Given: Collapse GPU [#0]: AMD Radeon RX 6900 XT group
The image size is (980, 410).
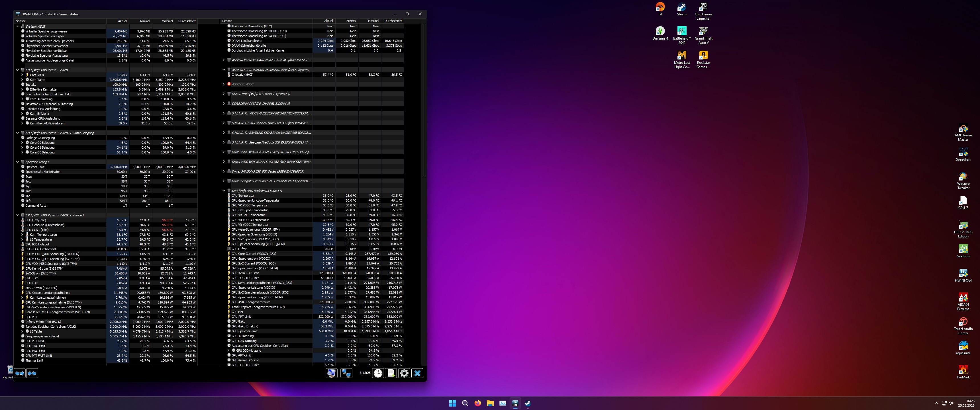Looking at the screenshot, I should [224, 191].
